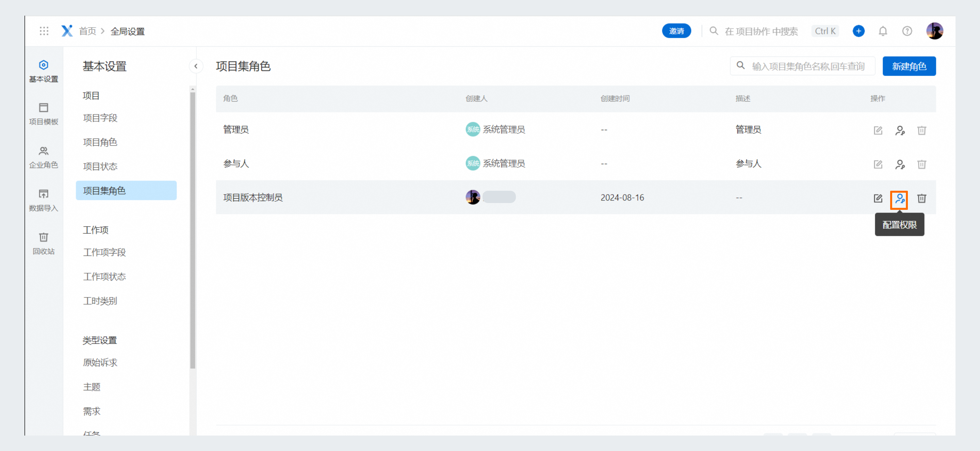Configure permissions for 管理员 role
This screenshot has height=451, width=980.
tap(899, 130)
